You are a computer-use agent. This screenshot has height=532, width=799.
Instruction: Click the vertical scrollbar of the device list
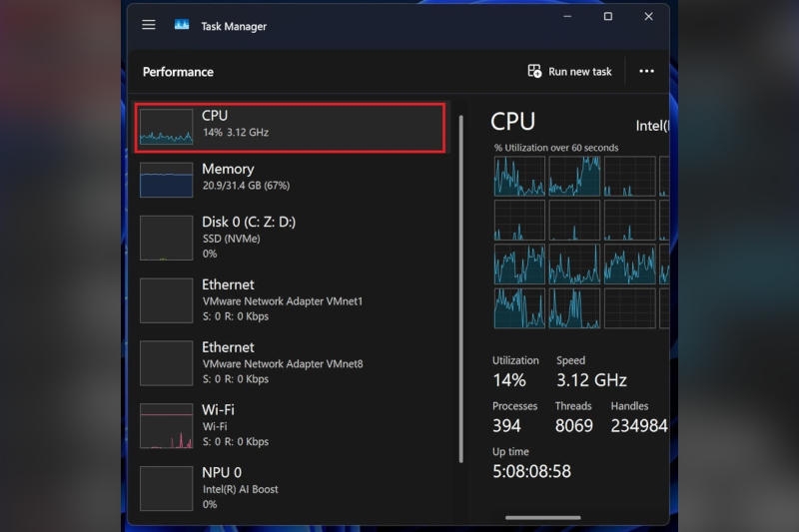(x=461, y=288)
